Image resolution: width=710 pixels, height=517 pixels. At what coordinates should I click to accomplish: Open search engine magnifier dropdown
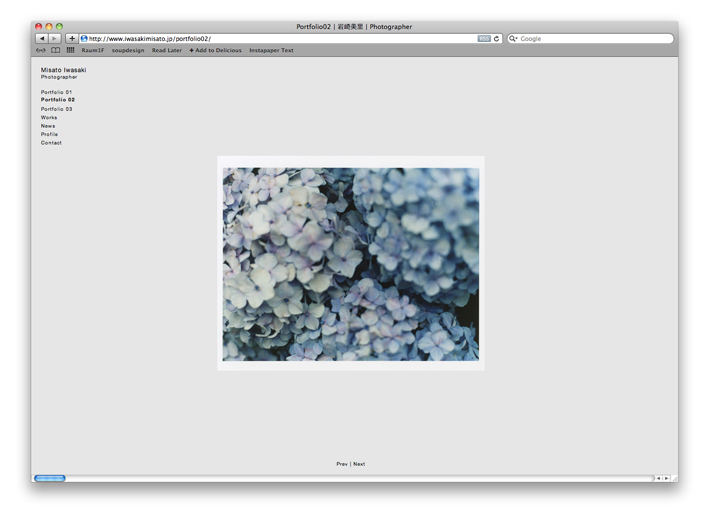(513, 39)
